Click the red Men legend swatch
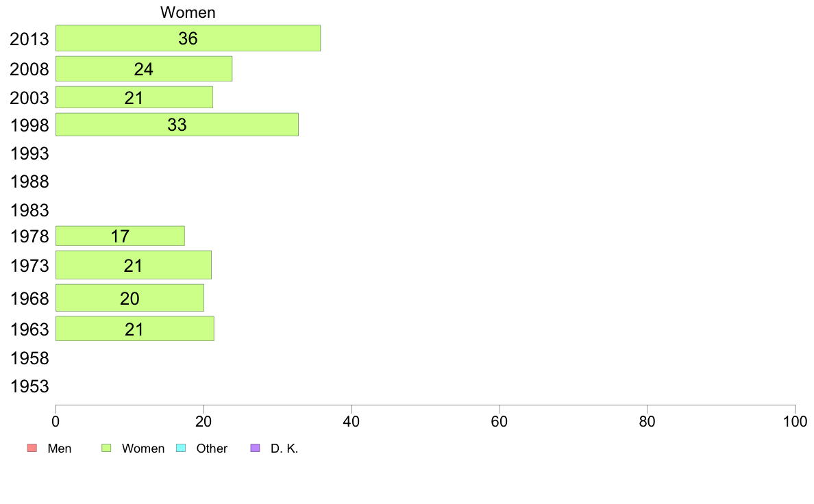 click(32, 448)
